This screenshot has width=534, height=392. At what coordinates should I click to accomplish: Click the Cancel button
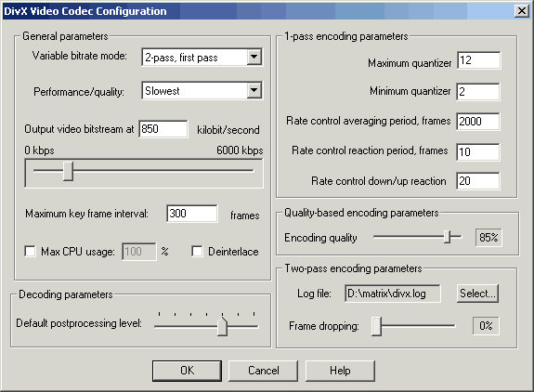[x=263, y=371]
